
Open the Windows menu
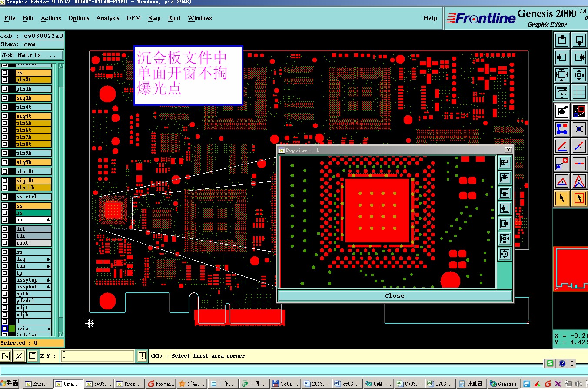coord(200,18)
